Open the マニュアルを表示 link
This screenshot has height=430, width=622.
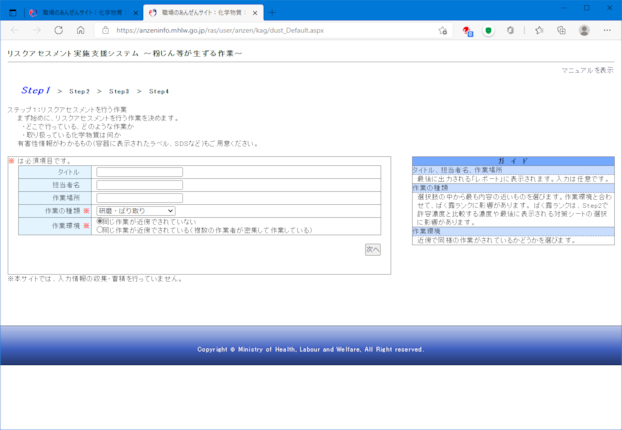[587, 70]
